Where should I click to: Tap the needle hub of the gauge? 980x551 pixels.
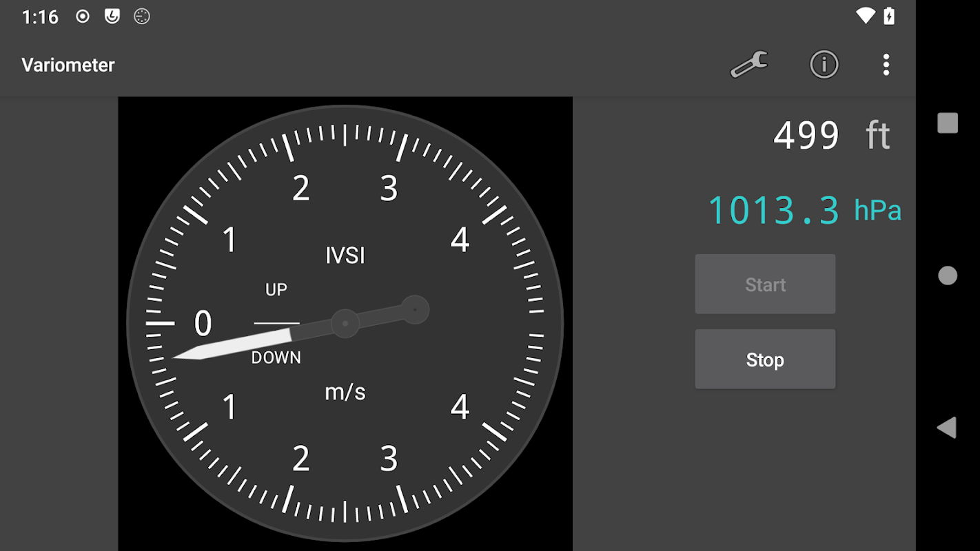[x=345, y=323]
